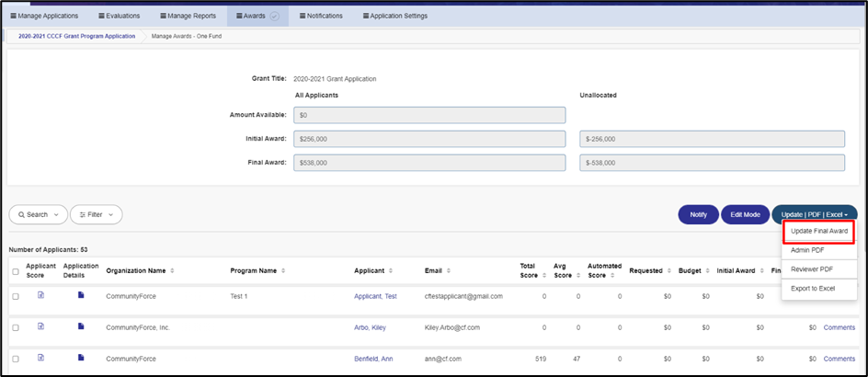This screenshot has width=868, height=377.
Task: Open 2020-2021 CCCF Grant Program Application breadcrumb
Action: 77,36
